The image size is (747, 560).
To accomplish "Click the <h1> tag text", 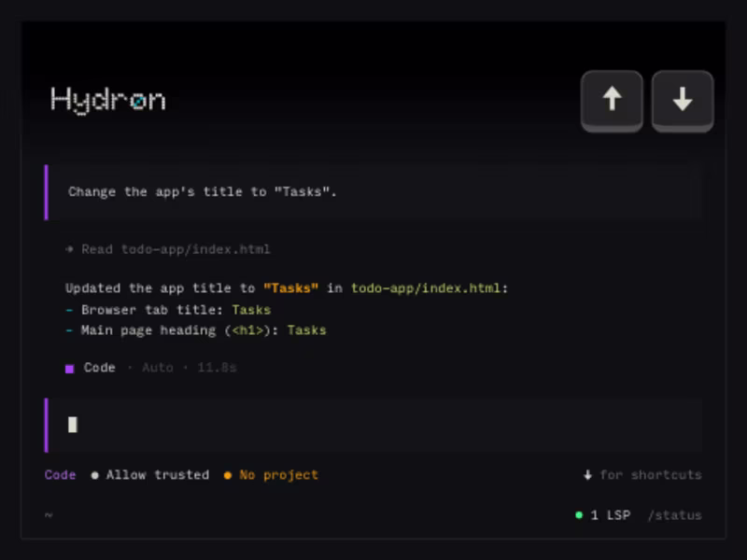I will click(247, 330).
